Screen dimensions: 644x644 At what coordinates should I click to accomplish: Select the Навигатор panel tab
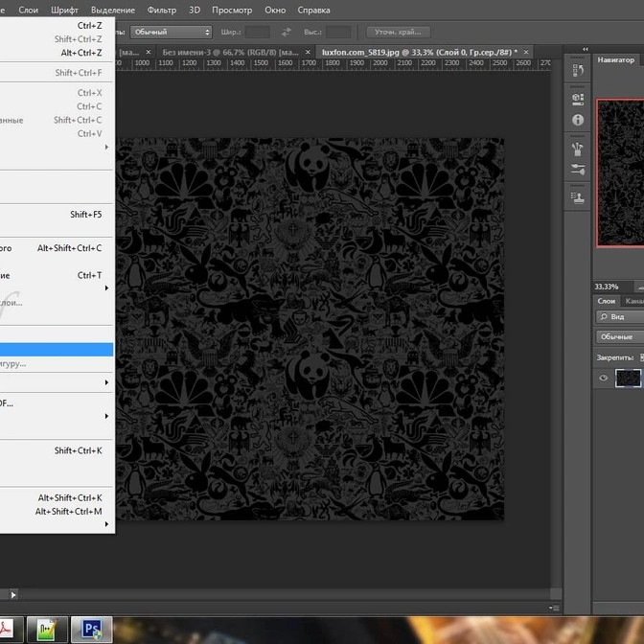click(615, 60)
